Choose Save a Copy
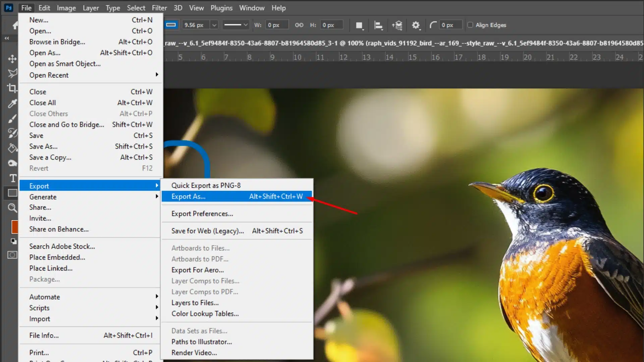The image size is (644, 362). [91, 157]
